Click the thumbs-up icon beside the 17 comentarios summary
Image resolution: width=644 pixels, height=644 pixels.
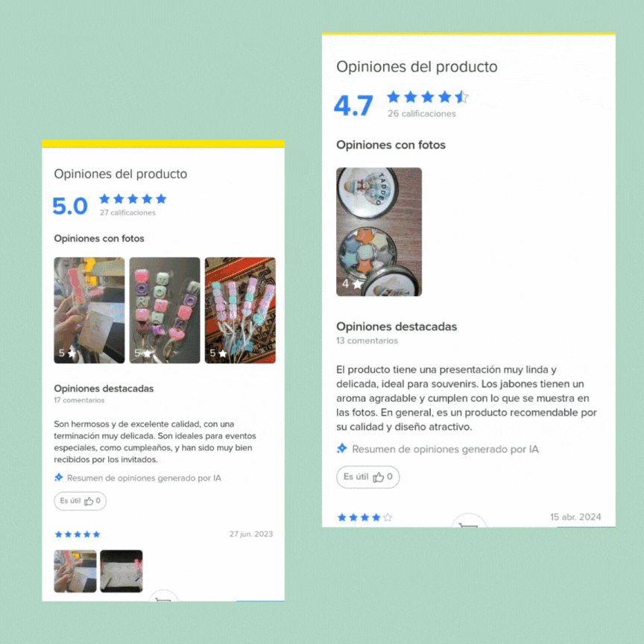pyautogui.click(x=89, y=501)
